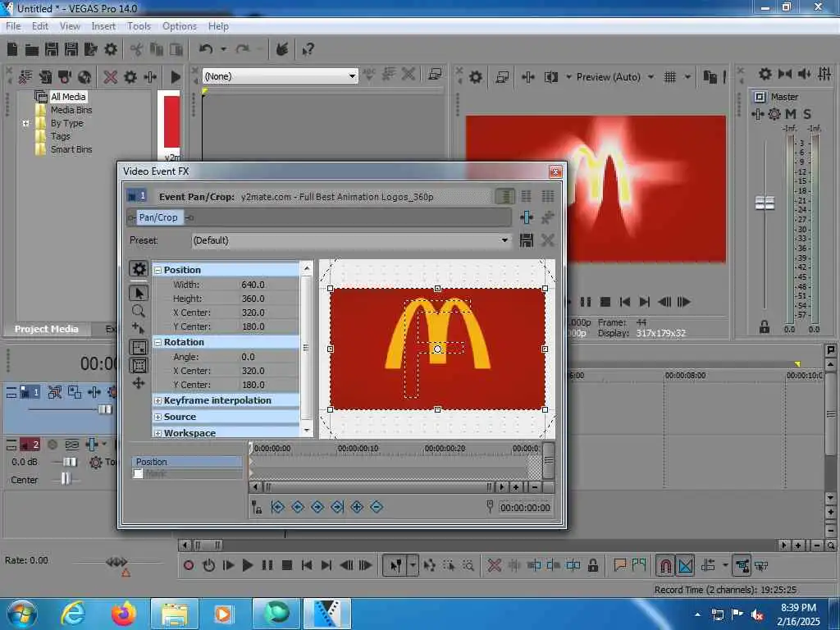Select the Media Bins folder
This screenshot has height=630, width=840.
71,110
